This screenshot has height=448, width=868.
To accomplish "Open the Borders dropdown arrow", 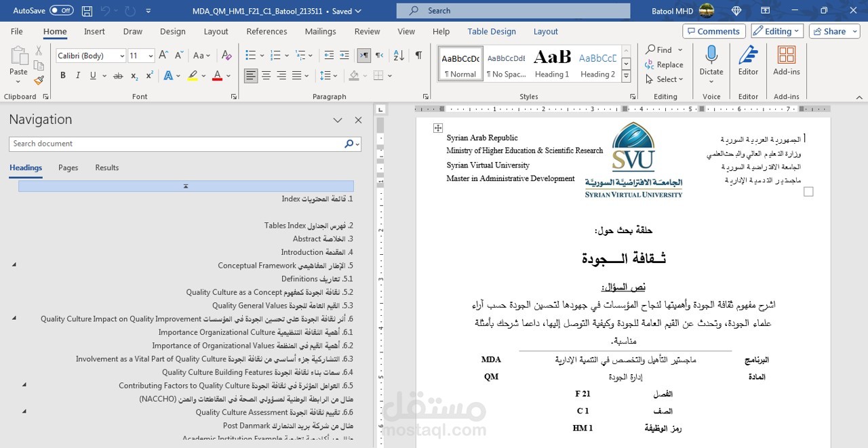I will [389, 75].
